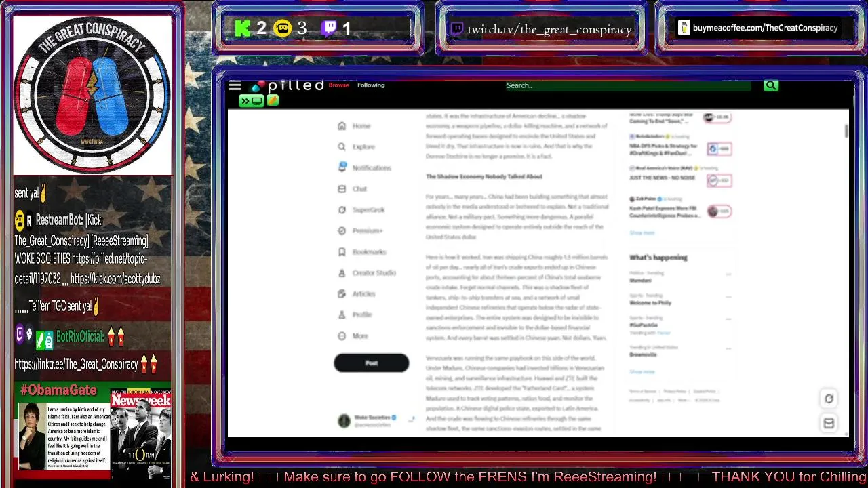868x488 pixels.
Task: Open the #GoPackGo trending topic
Action: 643,325
